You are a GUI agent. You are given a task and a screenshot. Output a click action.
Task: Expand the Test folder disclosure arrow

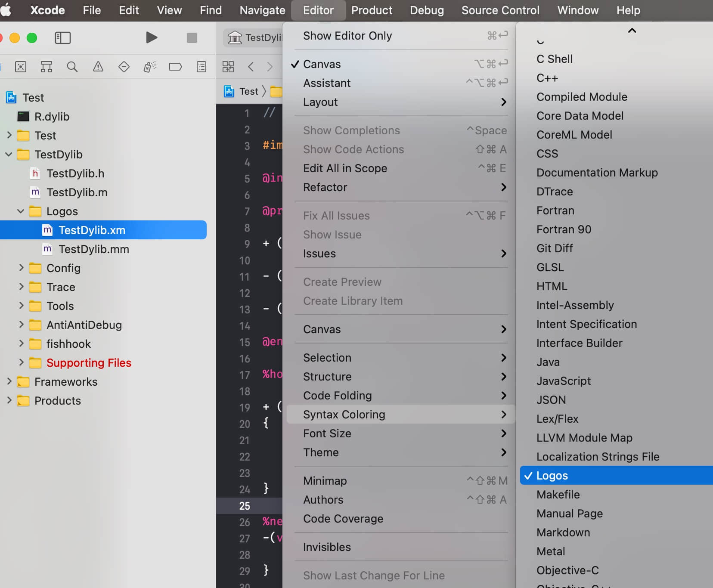[9, 135]
